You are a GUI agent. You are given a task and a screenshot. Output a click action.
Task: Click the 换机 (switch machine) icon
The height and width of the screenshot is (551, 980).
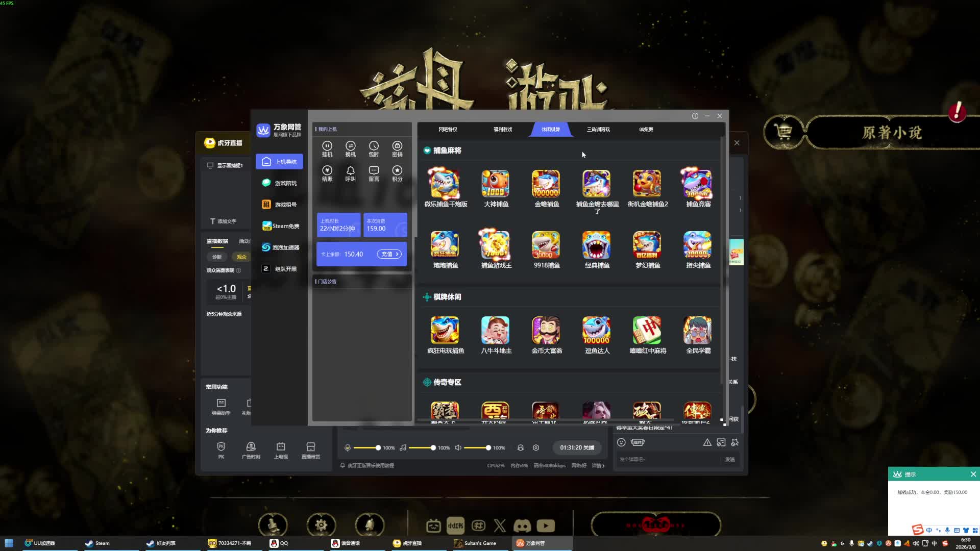coord(350,146)
